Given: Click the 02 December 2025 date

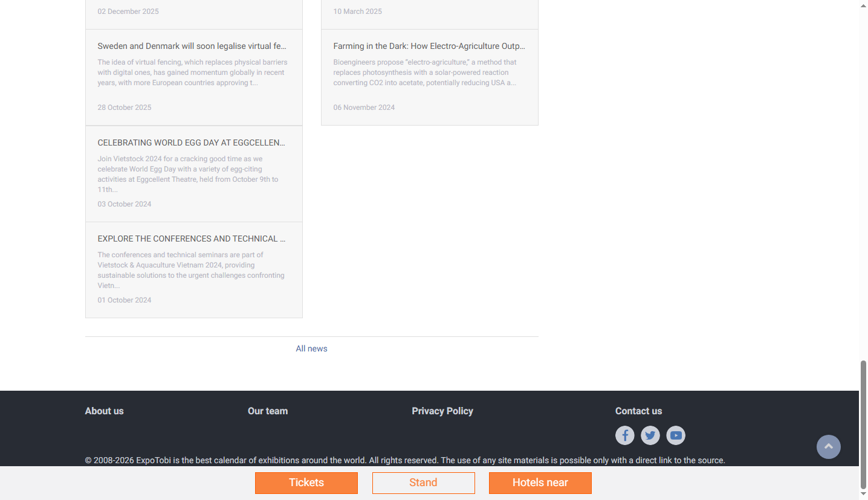Looking at the screenshot, I should [x=128, y=11].
